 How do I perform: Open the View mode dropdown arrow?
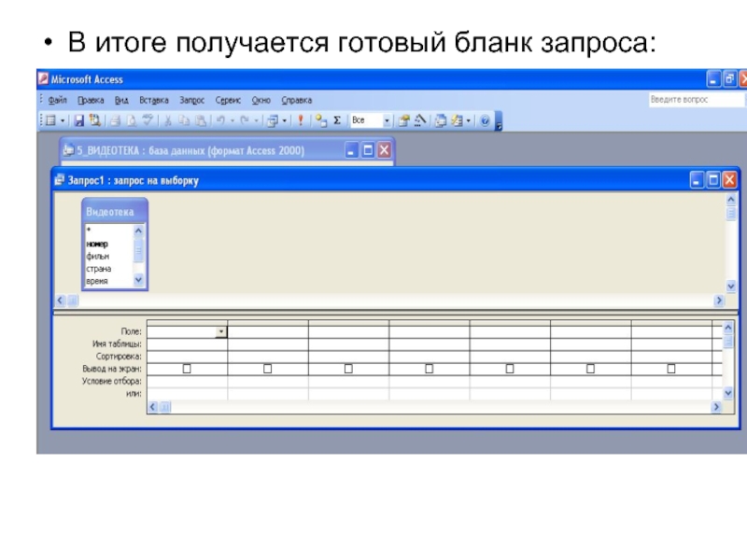63,120
